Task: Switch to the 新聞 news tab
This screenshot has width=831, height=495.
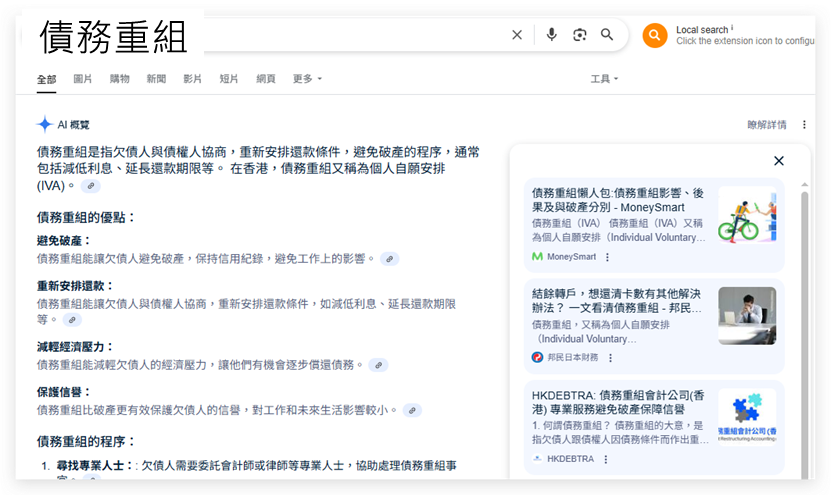Action: (156, 79)
